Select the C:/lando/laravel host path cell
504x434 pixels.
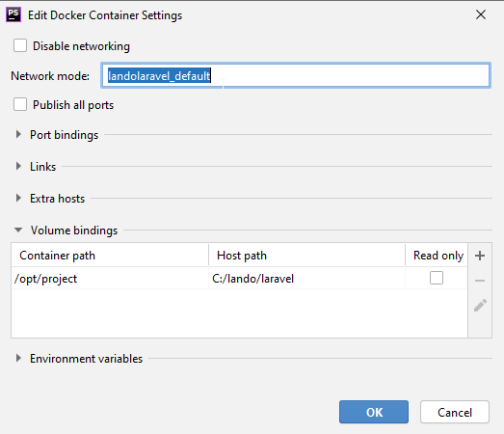tap(307, 279)
